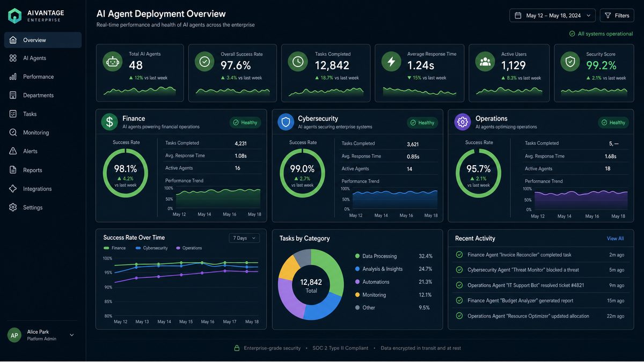Click Operations Active Agents value 18
Screen dimensions: 644x362
point(608,168)
